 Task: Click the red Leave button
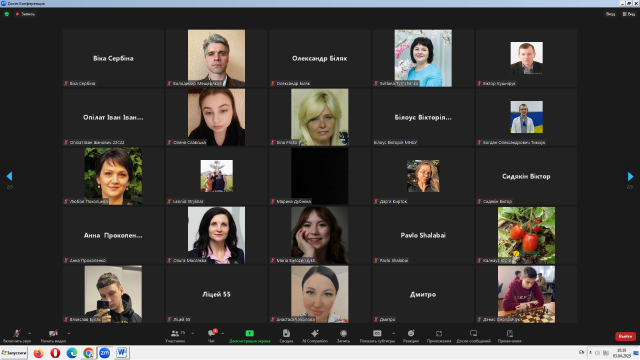point(625,336)
